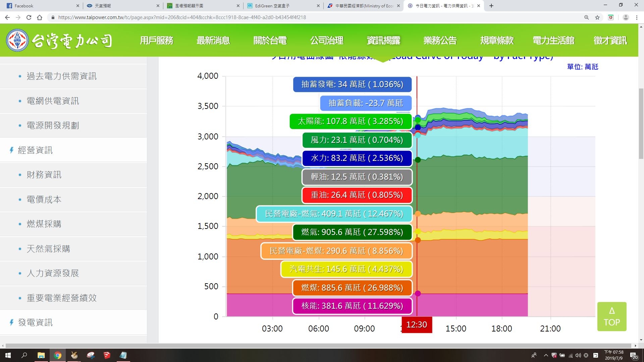Switch to the EdiGreen 空氣盒子 tab
The width and height of the screenshot is (644, 362).
click(x=283, y=6)
